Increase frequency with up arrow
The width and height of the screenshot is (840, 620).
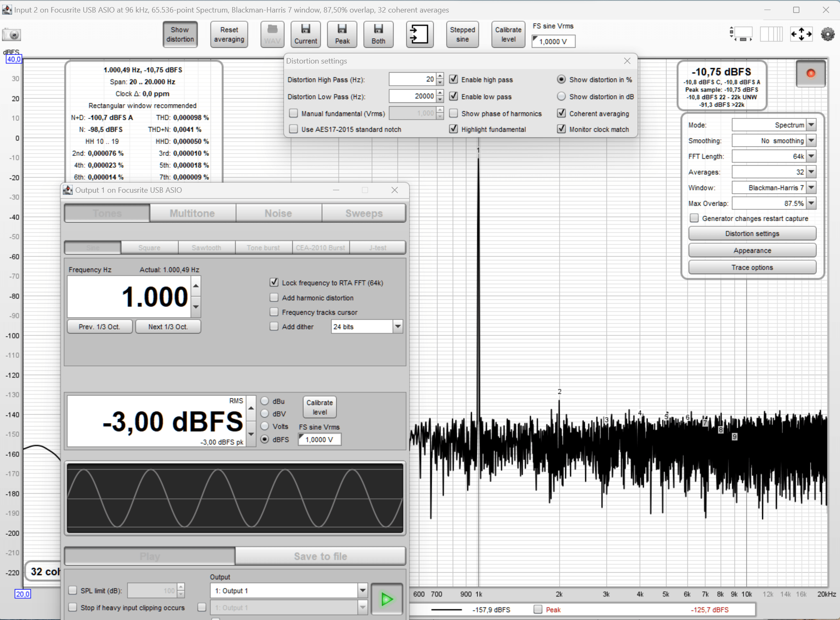coord(196,286)
